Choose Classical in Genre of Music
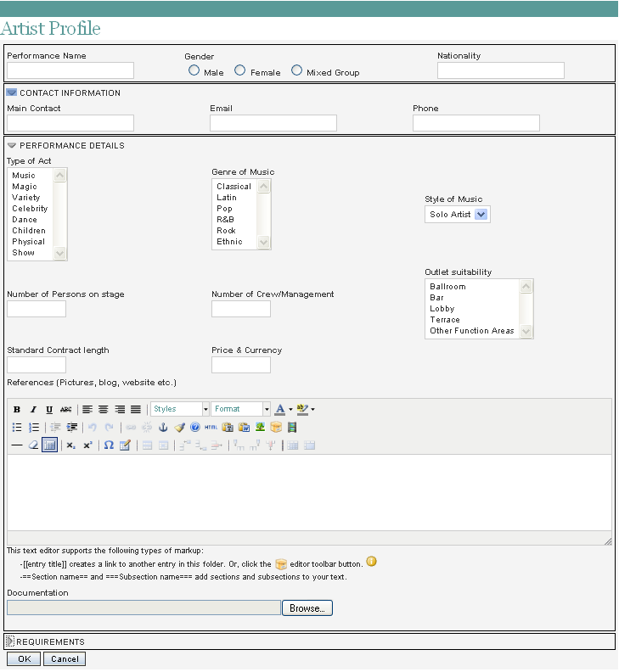This screenshot has height=672, width=619. pos(234,187)
